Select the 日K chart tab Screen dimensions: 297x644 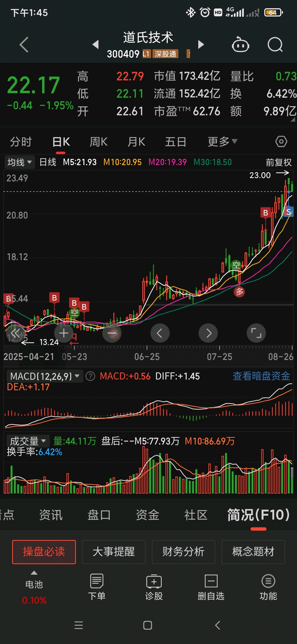pyautogui.click(x=61, y=142)
